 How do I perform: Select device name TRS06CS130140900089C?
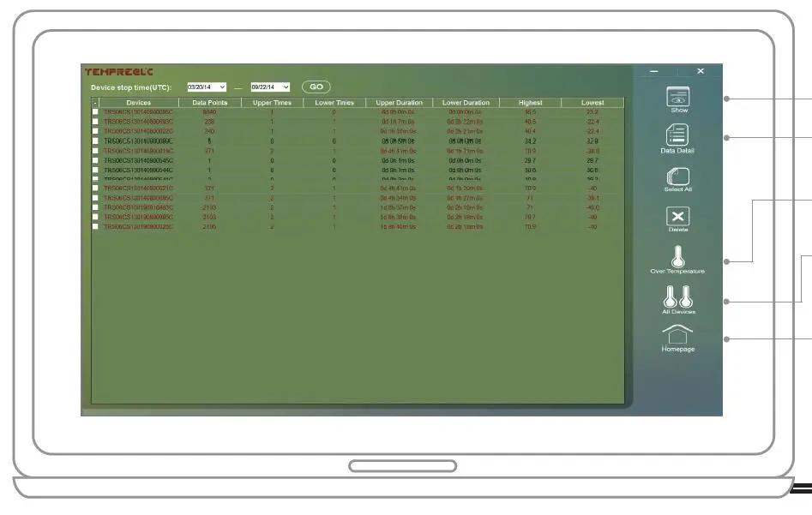(138, 141)
